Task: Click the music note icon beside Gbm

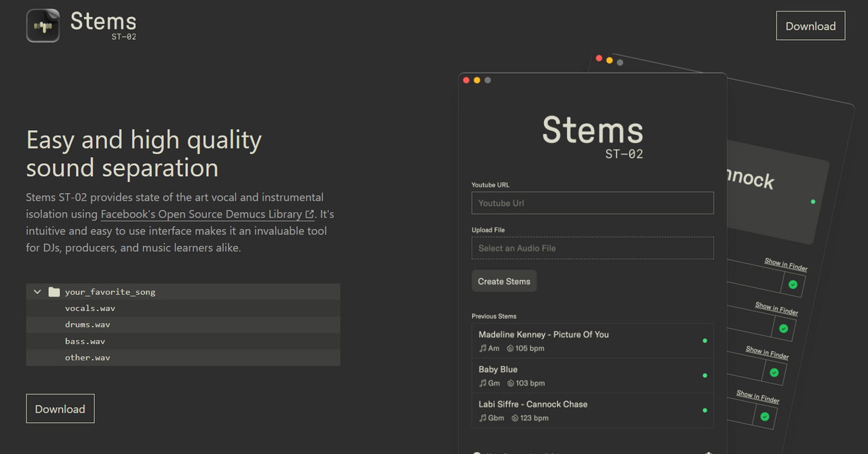Action: click(483, 418)
